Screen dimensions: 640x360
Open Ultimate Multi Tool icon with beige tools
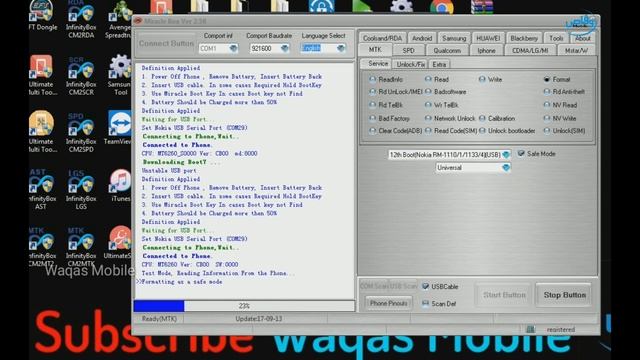tap(41, 131)
